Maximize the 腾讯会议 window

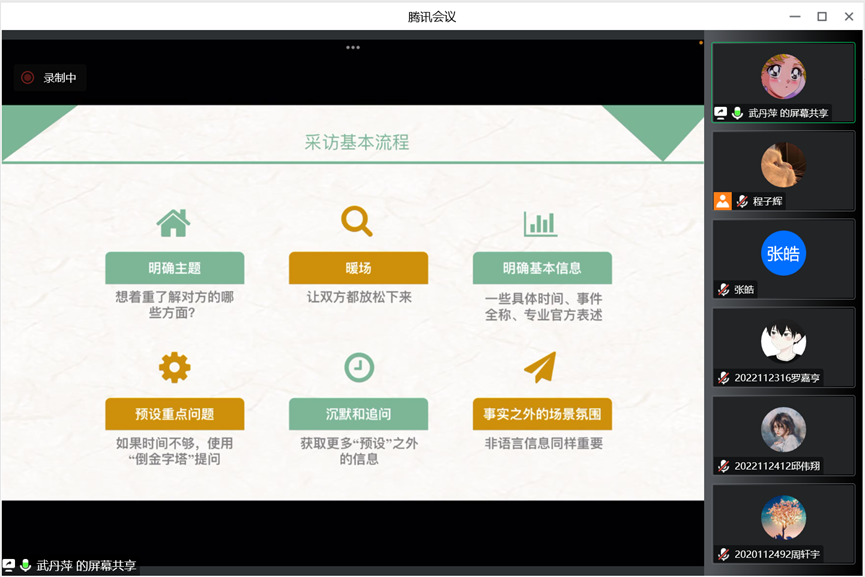pyautogui.click(x=822, y=16)
